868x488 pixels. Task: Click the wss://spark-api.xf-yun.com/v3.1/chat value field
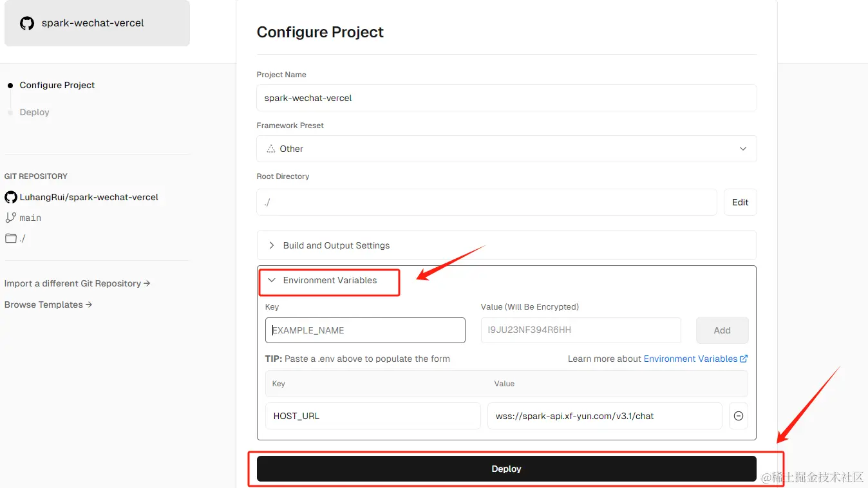605,416
